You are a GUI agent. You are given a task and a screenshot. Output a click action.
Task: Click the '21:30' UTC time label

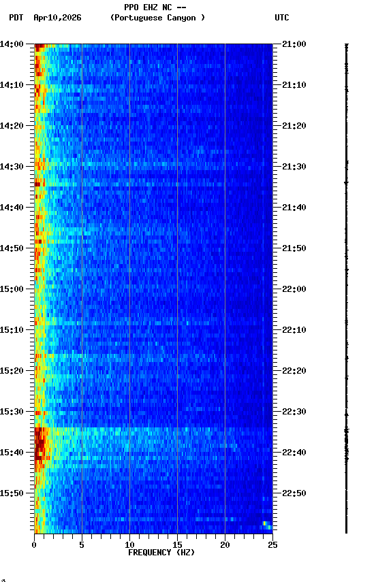tap(294, 167)
